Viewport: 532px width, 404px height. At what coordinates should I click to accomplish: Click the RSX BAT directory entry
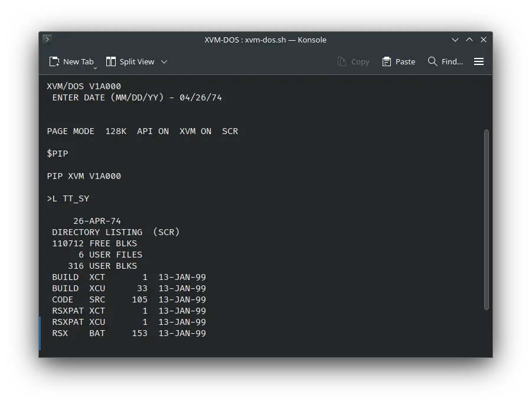118,333
